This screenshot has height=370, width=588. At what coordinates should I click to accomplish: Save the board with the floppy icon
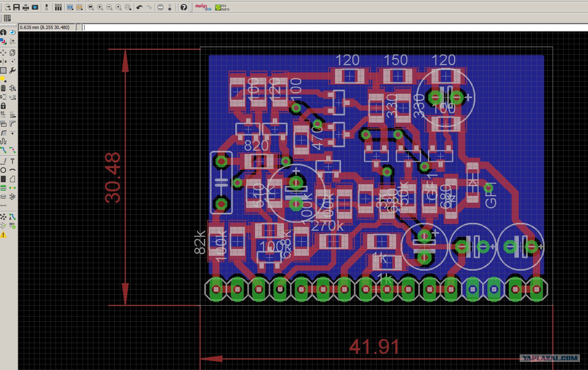tap(16, 7)
